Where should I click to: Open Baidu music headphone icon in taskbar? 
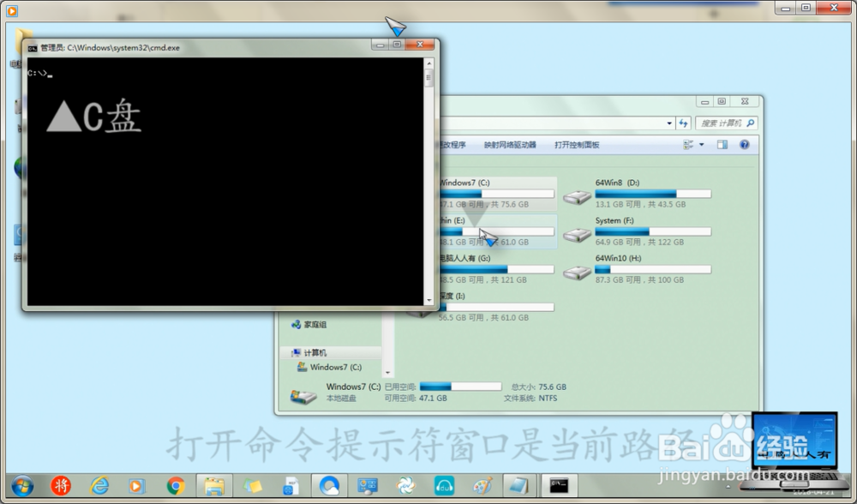tap(444, 485)
